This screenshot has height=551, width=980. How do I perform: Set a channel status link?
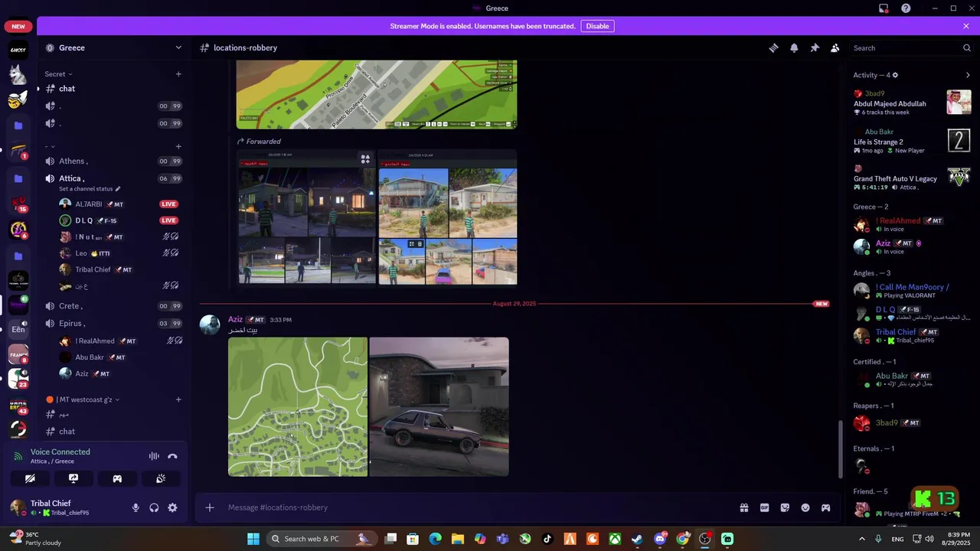point(90,189)
